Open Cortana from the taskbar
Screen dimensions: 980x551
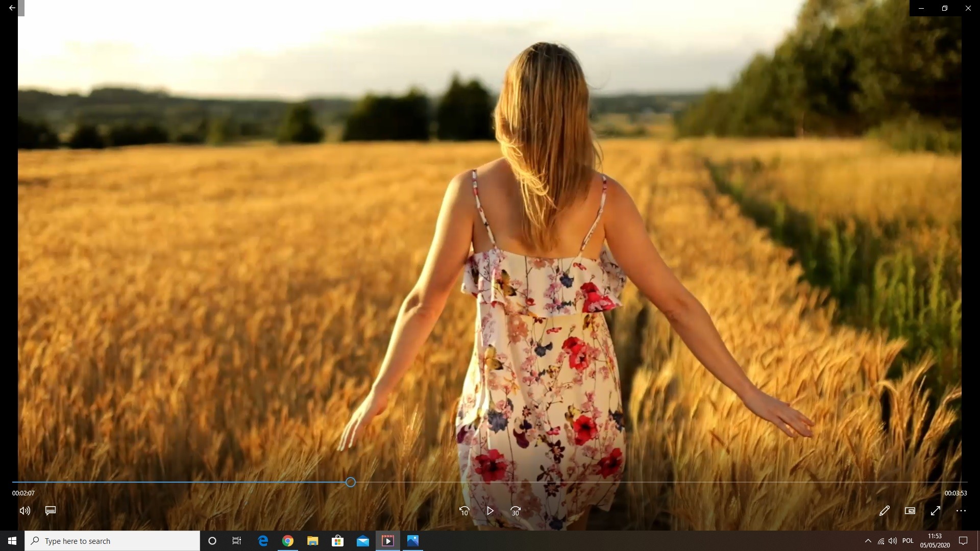pos(212,541)
